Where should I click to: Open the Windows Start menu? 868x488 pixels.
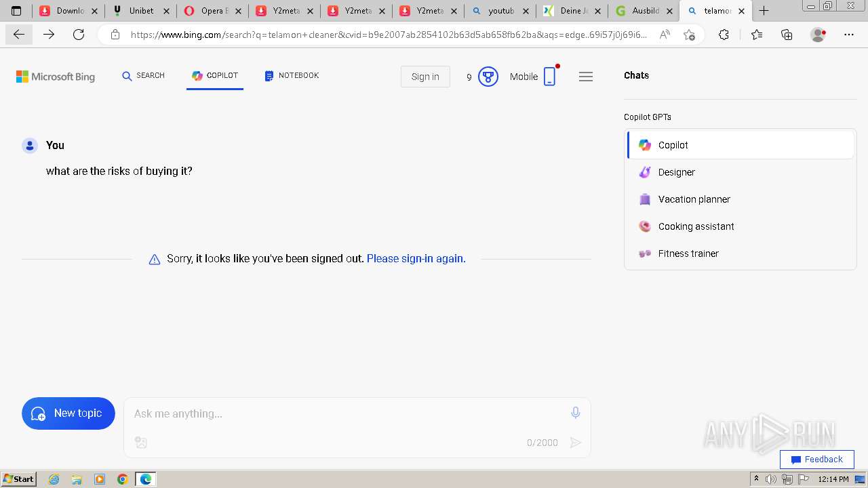19,479
